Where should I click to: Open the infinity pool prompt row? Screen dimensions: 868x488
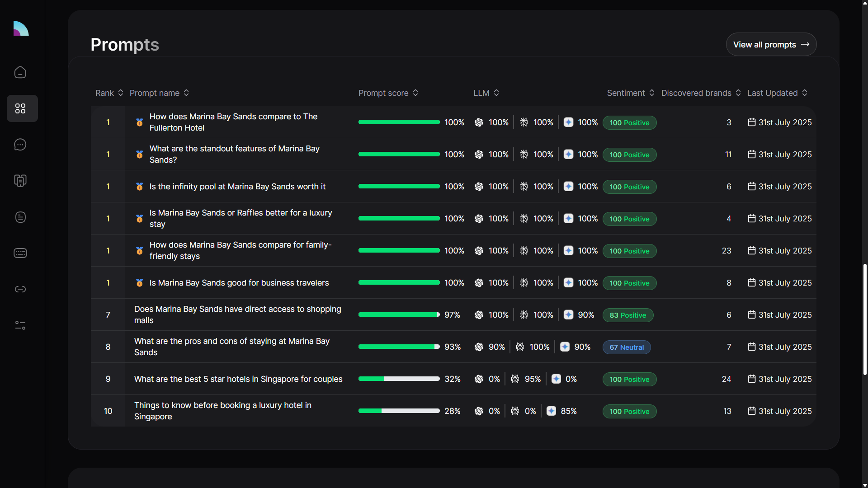pyautogui.click(x=237, y=187)
